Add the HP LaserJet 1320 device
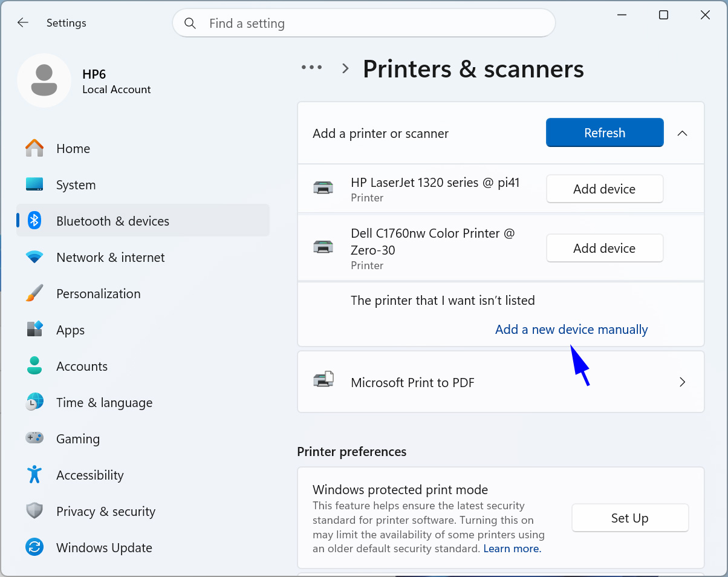The width and height of the screenshot is (728, 577). click(x=604, y=189)
